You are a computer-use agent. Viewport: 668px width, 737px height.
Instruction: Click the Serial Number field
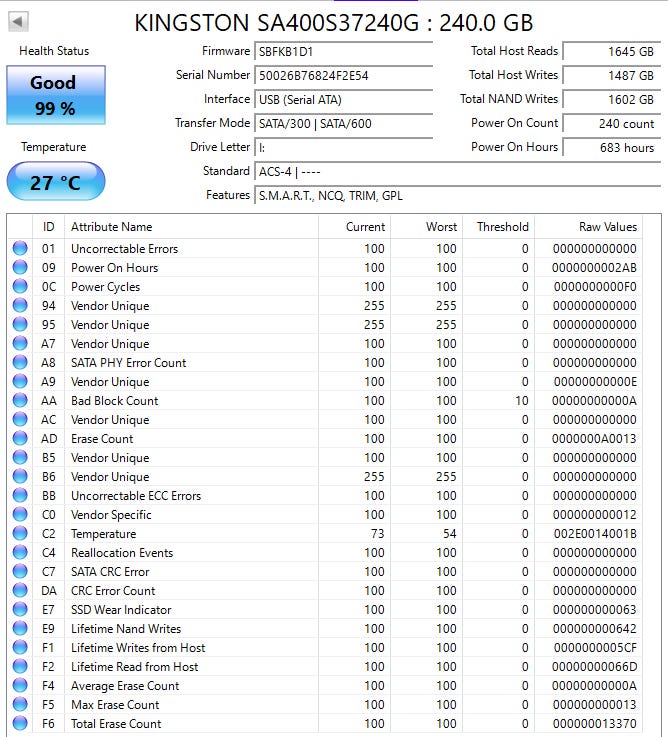pyautogui.click(x=343, y=75)
